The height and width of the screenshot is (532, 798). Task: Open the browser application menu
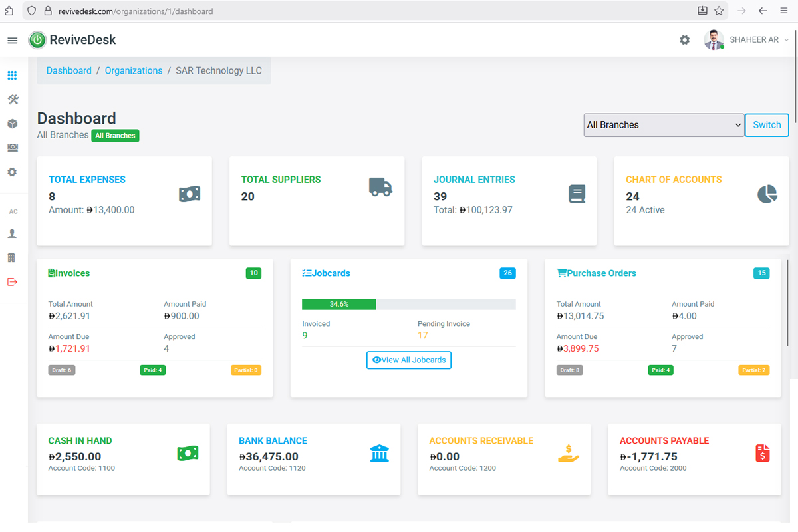[x=783, y=11]
